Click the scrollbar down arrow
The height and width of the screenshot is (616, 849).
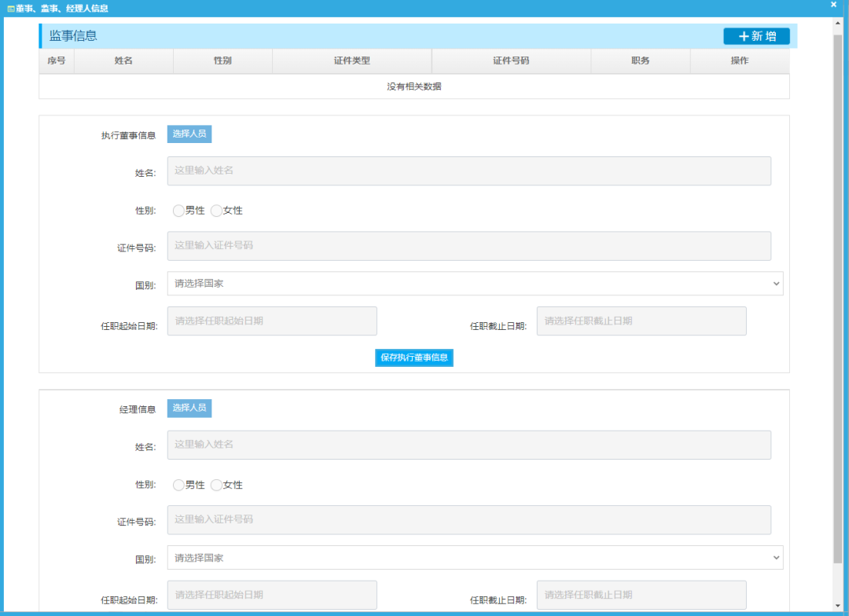(x=838, y=606)
